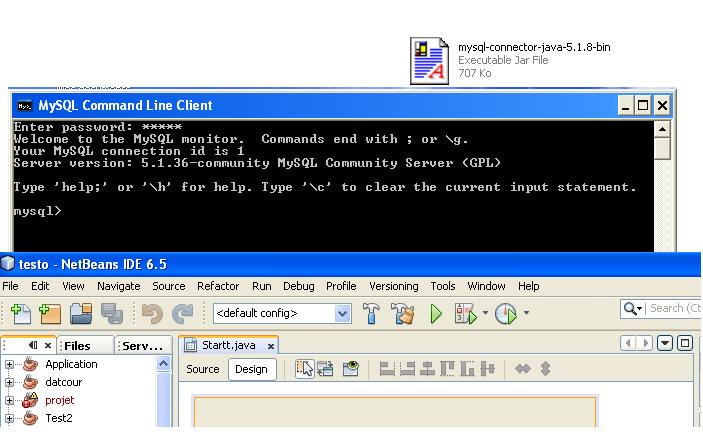Viewport: 703px width, 432px height.
Task: Click the NetBeans search input field
Action: (675, 308)
